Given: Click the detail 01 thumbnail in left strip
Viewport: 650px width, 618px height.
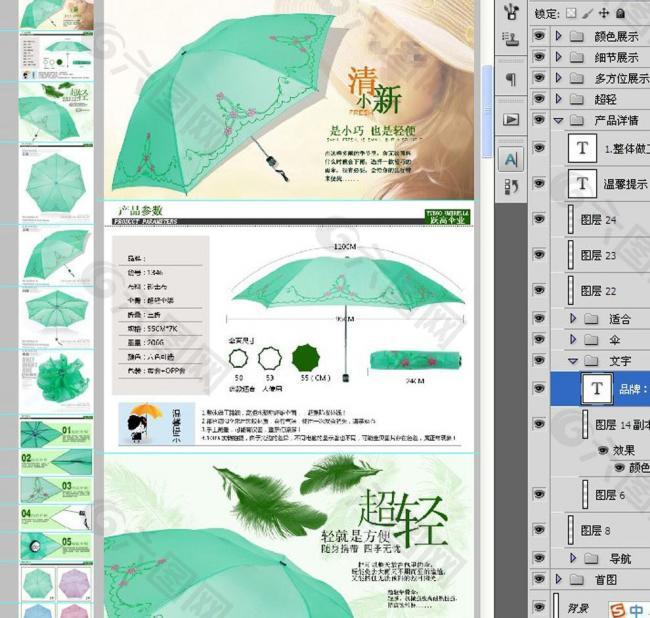Looking at the screenshot, I should click(56, 434).
